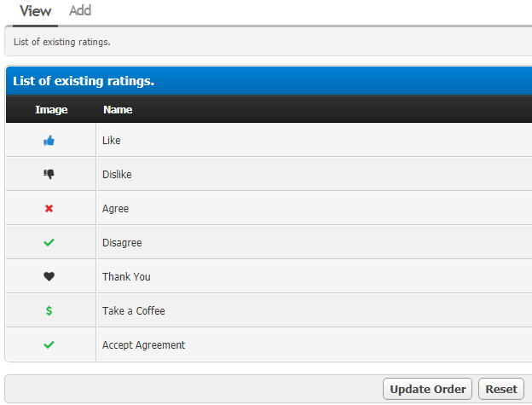The width and height of the screenshot is (532, 405).
Task: Select the Disagree rating name
Action: 122,243
